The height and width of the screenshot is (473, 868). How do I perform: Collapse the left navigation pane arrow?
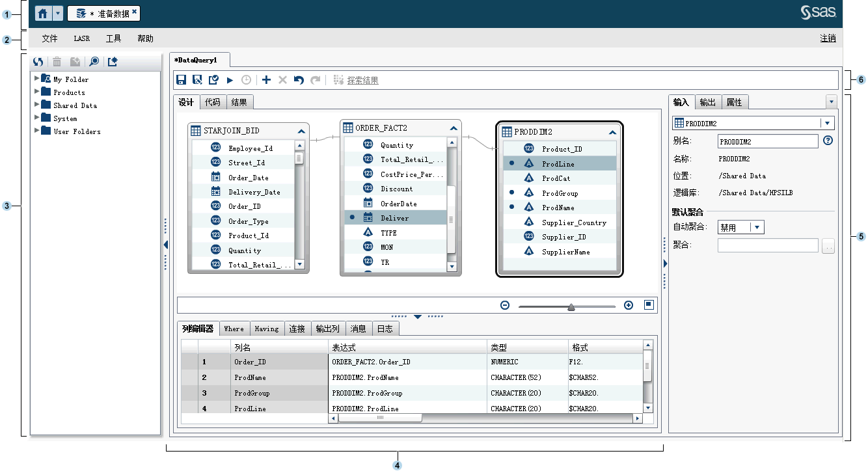[x=167, y=245]
